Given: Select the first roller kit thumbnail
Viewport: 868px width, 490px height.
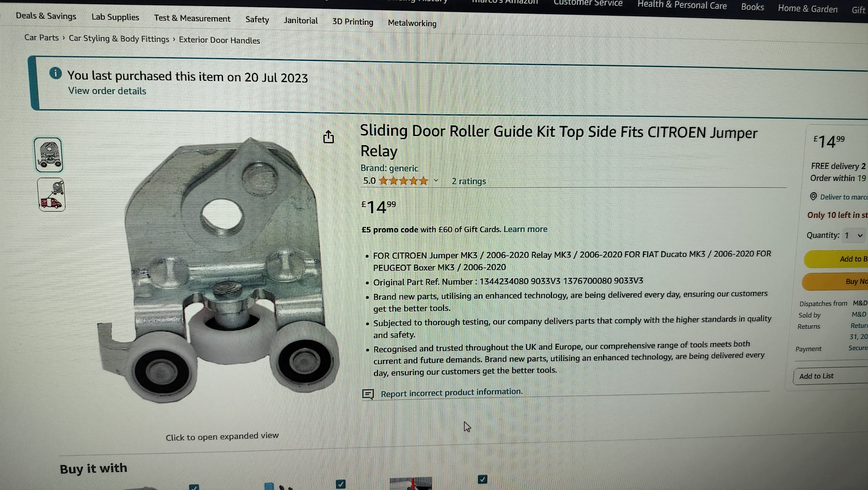Looking at the screenshot, I should tap(49, 155).
